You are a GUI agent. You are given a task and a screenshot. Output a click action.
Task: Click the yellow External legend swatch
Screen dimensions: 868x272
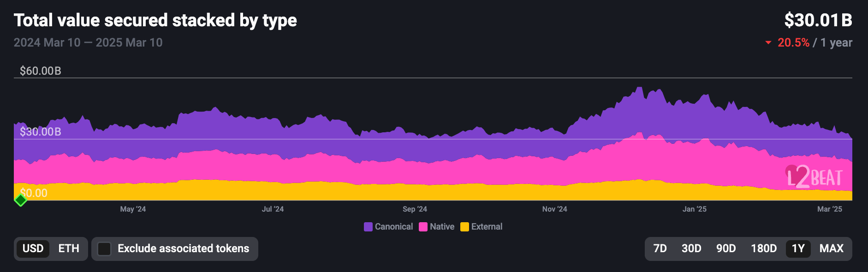coord(464,227)
